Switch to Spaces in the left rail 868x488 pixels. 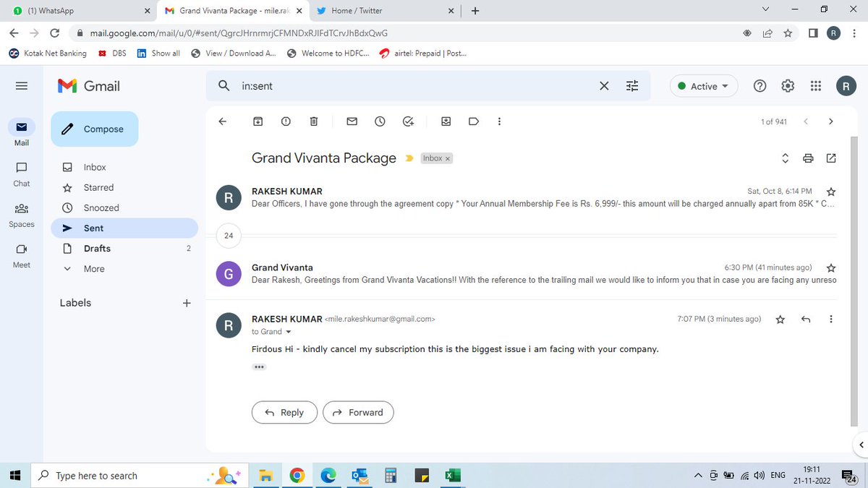pyautogui.click(x=22, y=215)
